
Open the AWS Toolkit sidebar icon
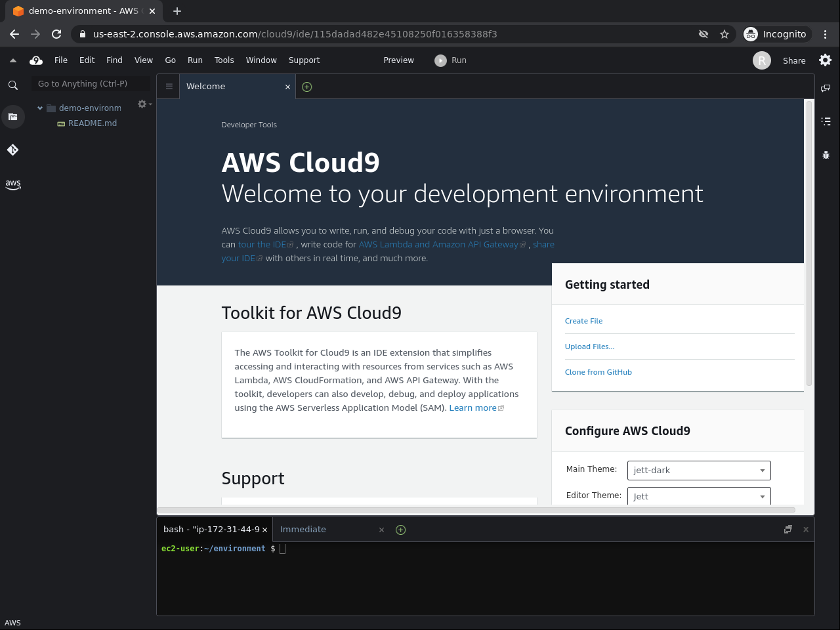(12, 184)
